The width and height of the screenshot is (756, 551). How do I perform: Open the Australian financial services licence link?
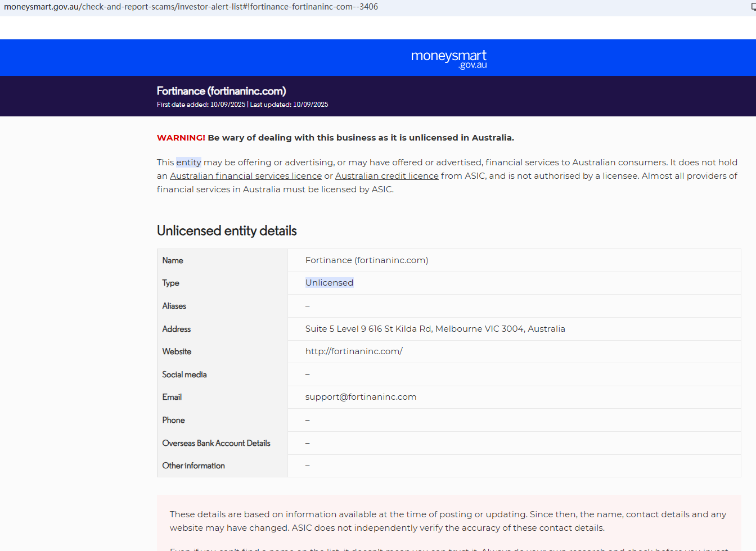[246, 176]
